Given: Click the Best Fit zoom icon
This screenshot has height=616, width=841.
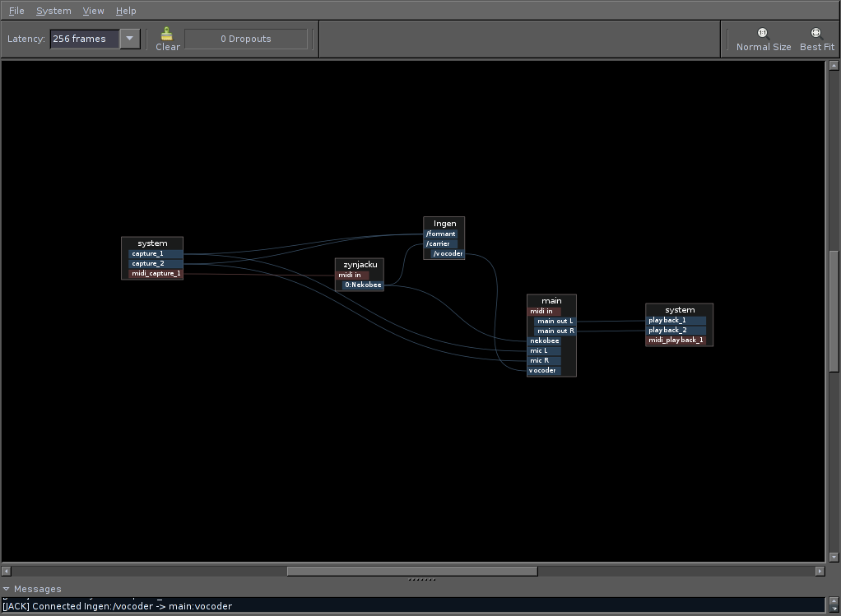Looking at the screenshot, I should tap(816, 34).
